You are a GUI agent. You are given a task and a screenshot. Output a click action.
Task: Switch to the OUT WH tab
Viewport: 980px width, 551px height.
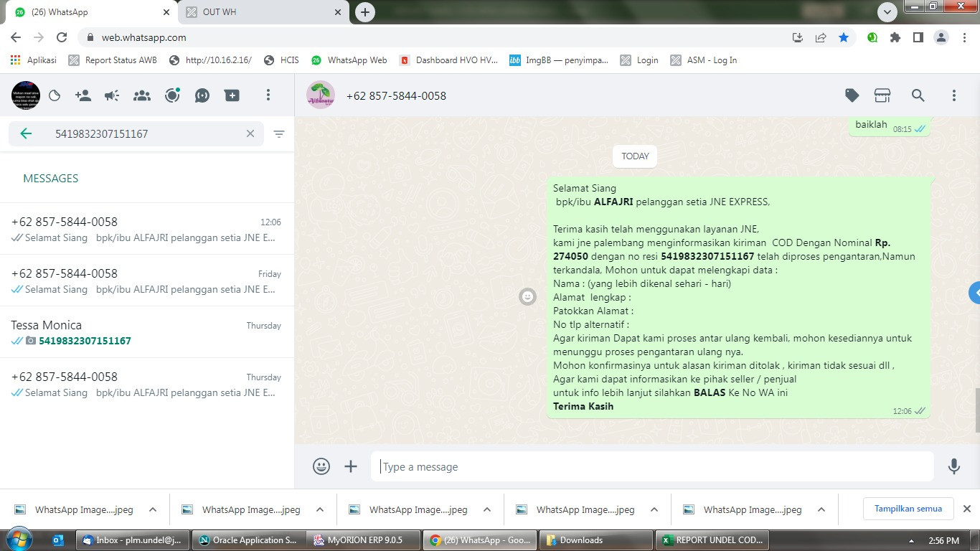click(262, 12)
